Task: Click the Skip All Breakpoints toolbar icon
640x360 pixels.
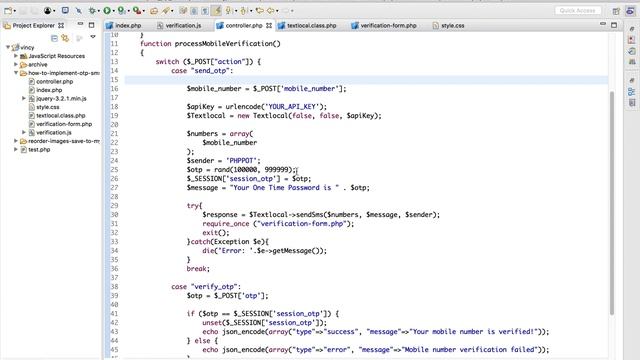Action: point(78,11)
